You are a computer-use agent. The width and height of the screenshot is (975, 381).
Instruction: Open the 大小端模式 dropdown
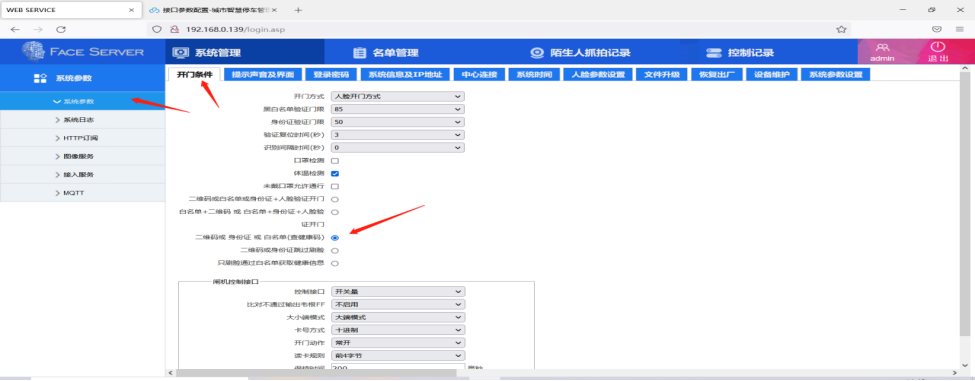[x=397, y=317]
